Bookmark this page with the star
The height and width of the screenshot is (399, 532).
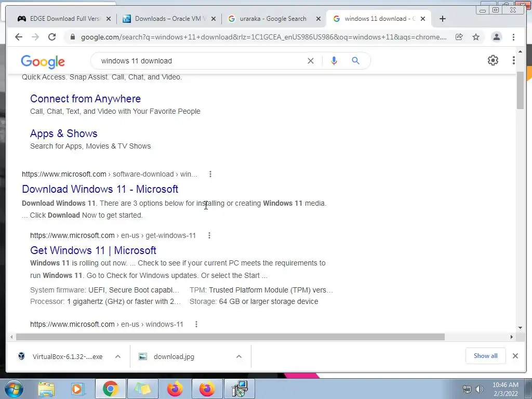476,37
